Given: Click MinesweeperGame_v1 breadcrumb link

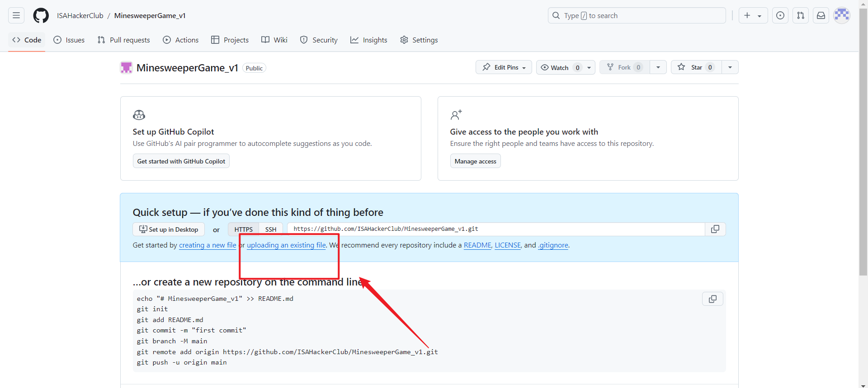Looking at the screenshot, I should click(x=150, y=15).
